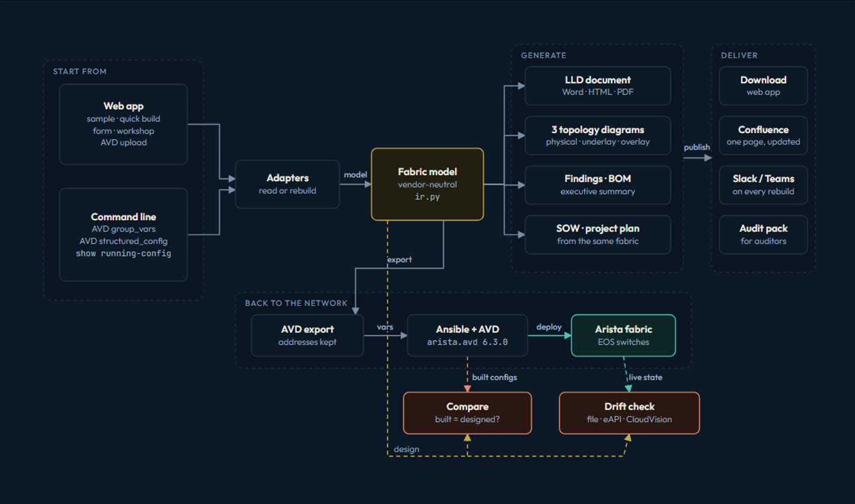Click 'one page, updated' text
The height and width of the screenshot is (504, 855).
pyautogui.click(x=764, y=142)
